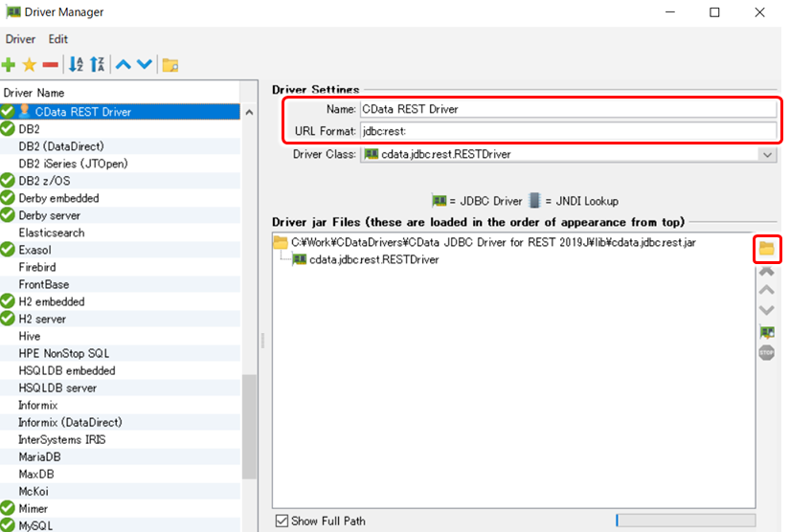Click the driver list scrollbar thumb
Viewport: 790px width, 532px height.
pyautogui.click(x=249, y=427)
